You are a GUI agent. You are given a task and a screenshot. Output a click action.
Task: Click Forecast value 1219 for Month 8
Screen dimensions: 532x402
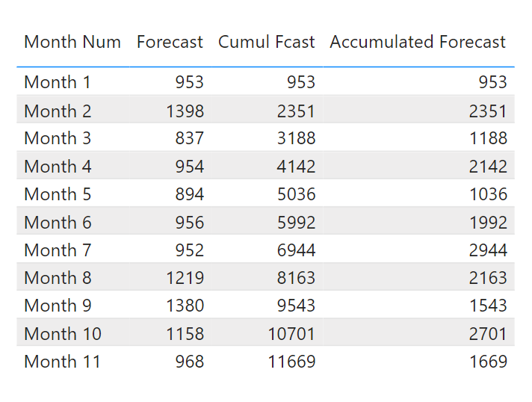point(185,278)
